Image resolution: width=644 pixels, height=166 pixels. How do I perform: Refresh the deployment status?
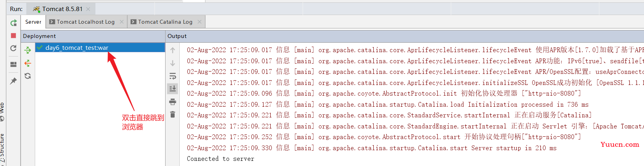[28, 76]
